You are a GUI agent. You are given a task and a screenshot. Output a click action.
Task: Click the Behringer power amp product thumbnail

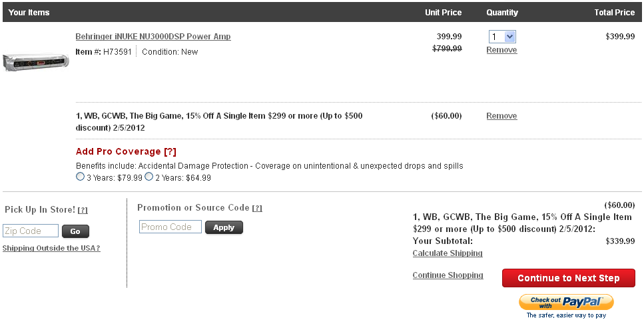click(36, 62)
